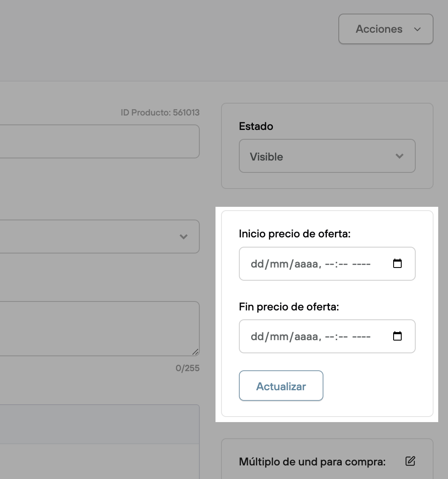Viewport: 448px width, 479px height.
Task: Click the textarea with 0/255 counter
Action: [99, 329]
